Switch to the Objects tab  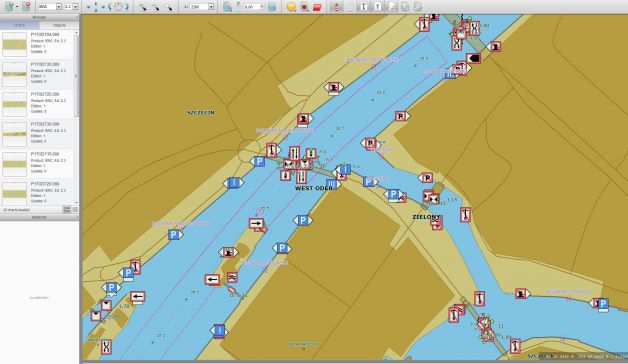coord(59,25)
